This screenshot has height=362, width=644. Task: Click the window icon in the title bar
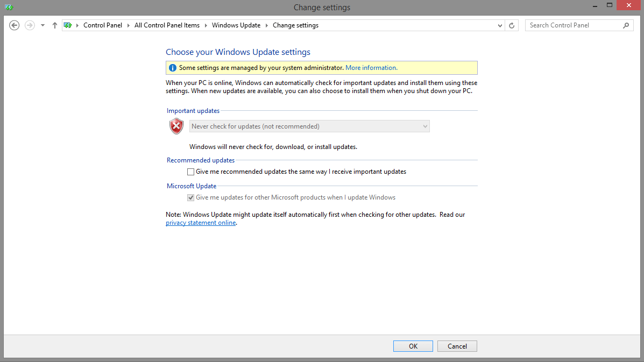pos(9,7)
